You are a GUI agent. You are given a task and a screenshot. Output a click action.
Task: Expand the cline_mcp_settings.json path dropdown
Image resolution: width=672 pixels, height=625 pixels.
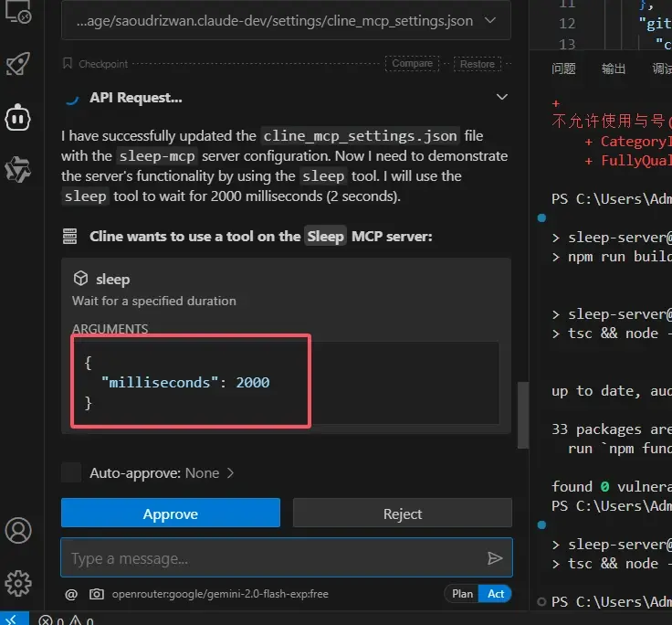click(x=490, y=20)
